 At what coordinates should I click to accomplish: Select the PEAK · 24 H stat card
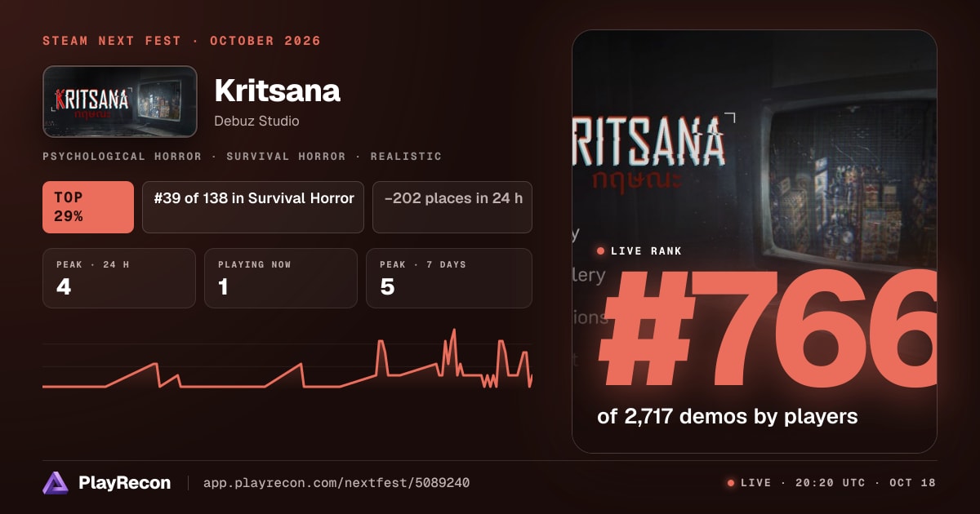click(119, 278)
